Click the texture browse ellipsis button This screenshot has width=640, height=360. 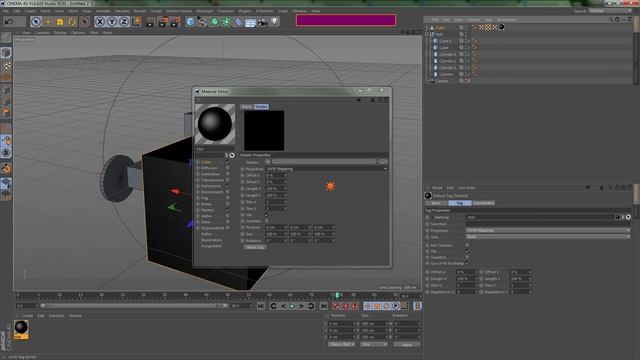[382, 162]
